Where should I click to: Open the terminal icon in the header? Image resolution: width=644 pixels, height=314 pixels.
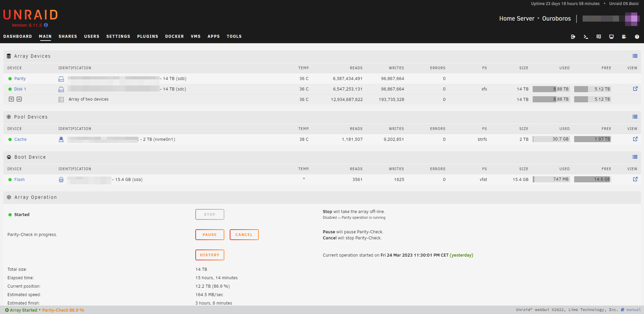586,37
